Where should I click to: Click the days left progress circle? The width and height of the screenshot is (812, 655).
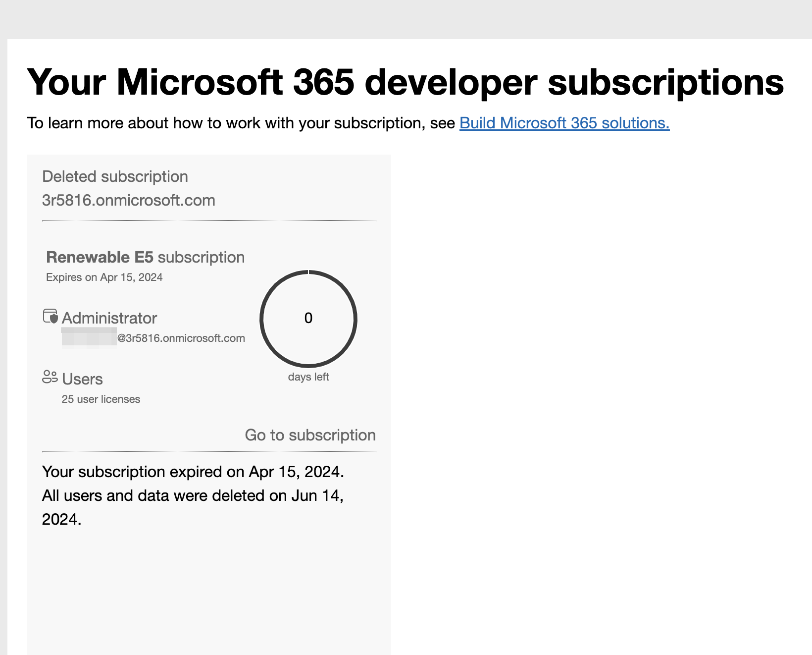coord(308,319)
